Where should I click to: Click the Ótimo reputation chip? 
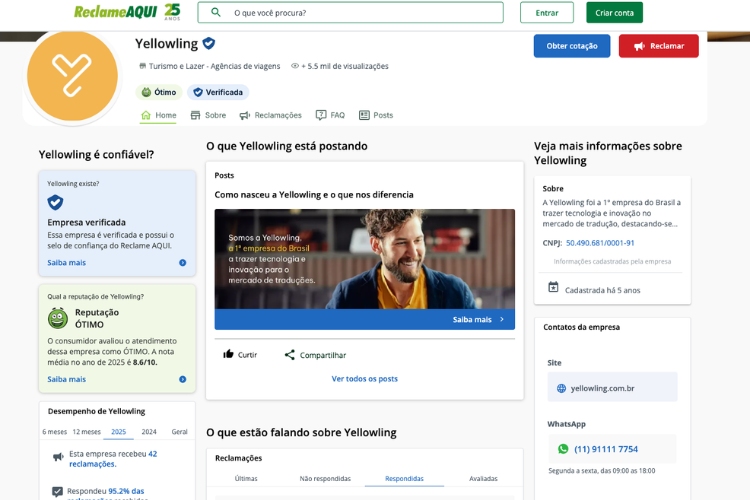point(159,92)
